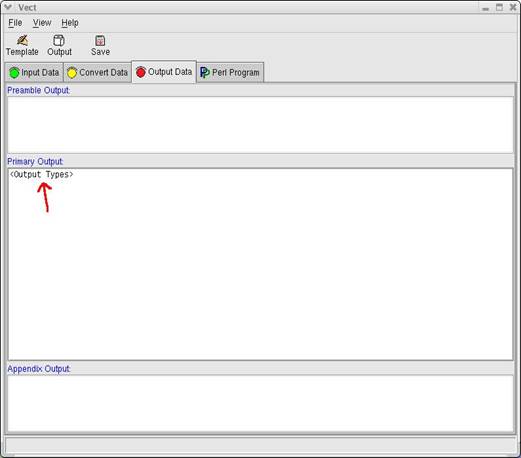
Task: Click the Save toolbar icon
Action: 100,41
